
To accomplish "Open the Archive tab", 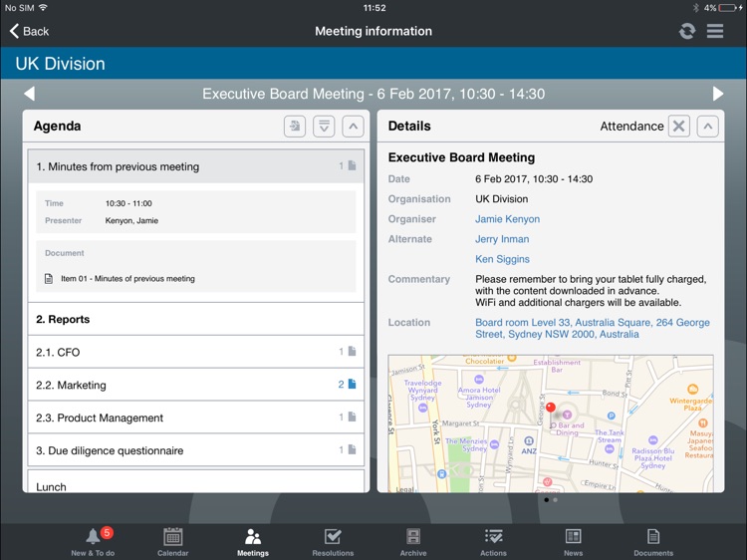I will point(413,542).
